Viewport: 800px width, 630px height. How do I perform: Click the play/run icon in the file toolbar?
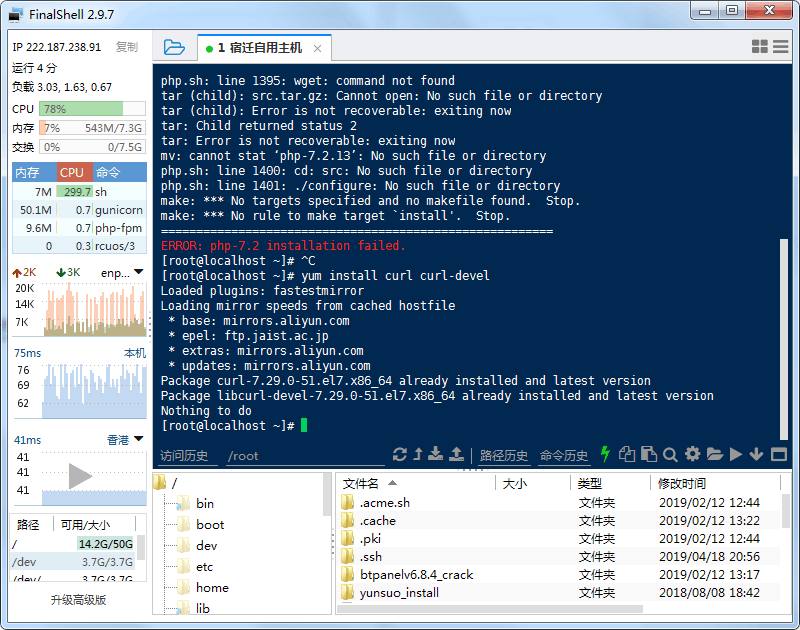(737, 454)
